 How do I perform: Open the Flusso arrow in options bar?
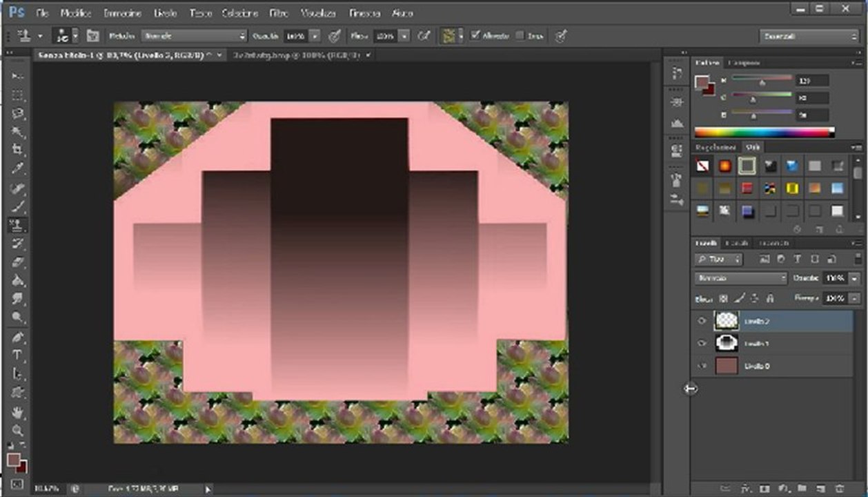[404, 36]
